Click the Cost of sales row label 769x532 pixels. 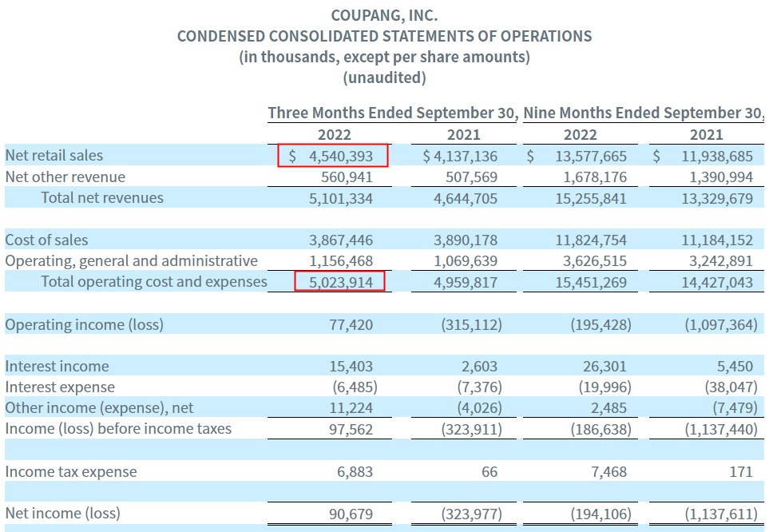pos(46,240)
